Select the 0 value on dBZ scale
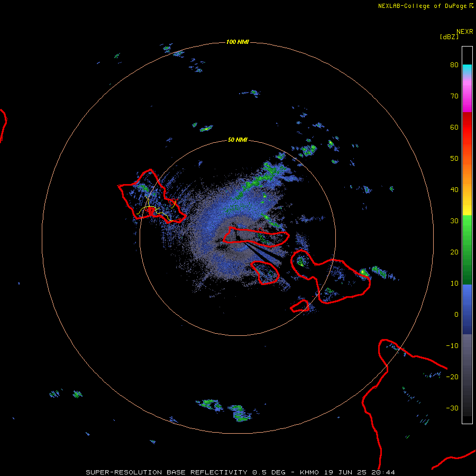476x476 pixels. tap(456, 315)
